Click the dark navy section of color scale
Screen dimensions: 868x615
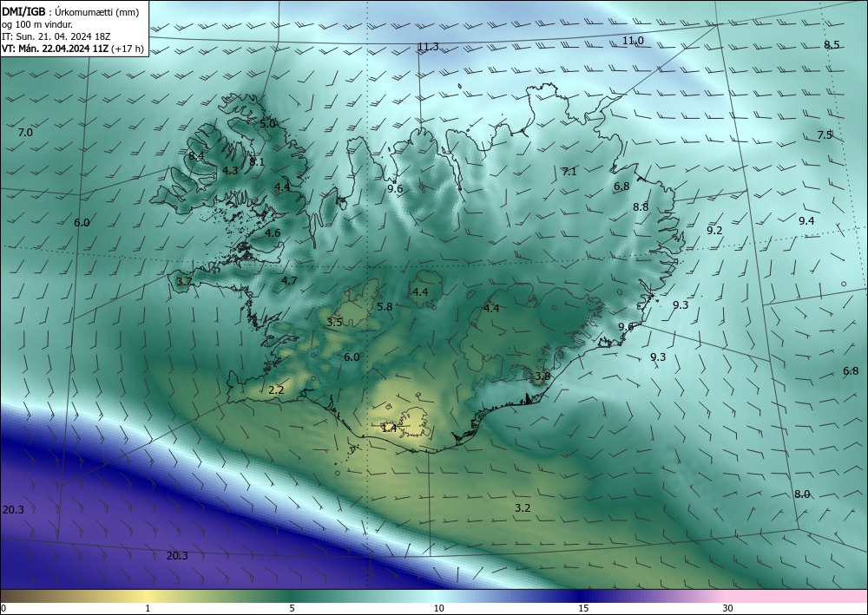click(x=582, y=596)
